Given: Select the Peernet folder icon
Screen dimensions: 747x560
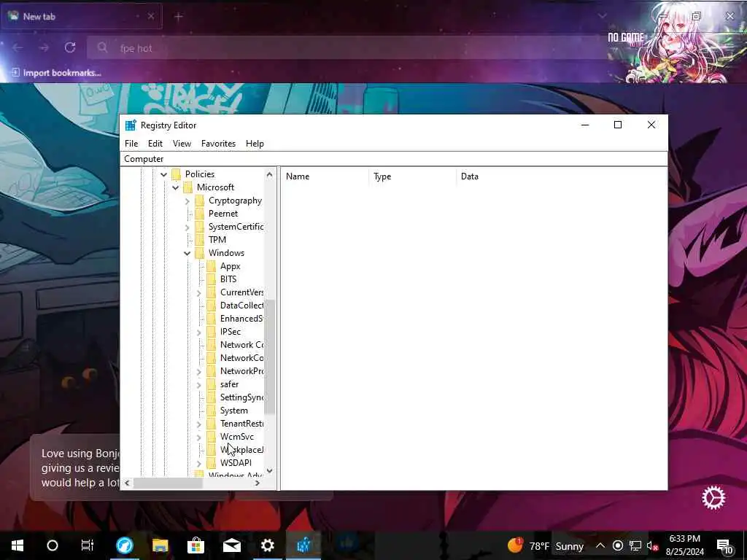Looking at the screenshot, I should (x=200, y=214).
